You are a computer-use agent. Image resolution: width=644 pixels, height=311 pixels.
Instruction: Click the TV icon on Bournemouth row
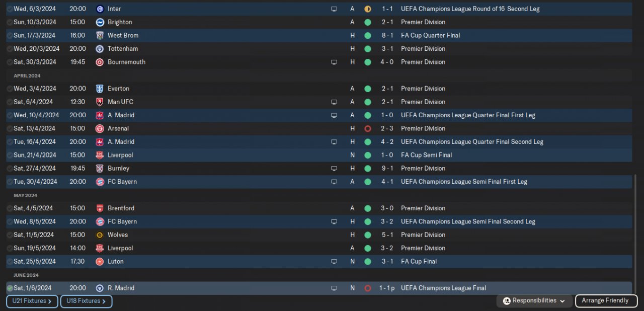pyautogui.click(x=334, y=62)
